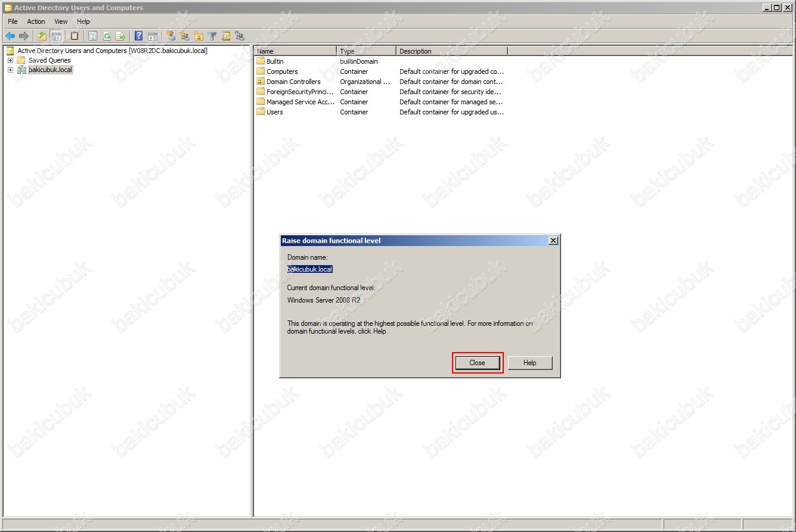Select the Users row name
Image resolution: width=796 pixels, height=532 pixels.
pos(275,112)
